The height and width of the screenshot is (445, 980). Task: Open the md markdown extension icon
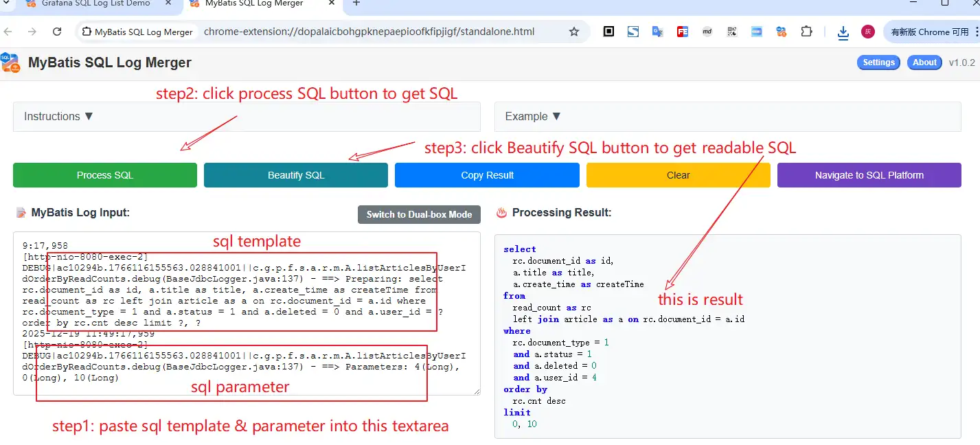pyautogui.click(x=707, y=32)
